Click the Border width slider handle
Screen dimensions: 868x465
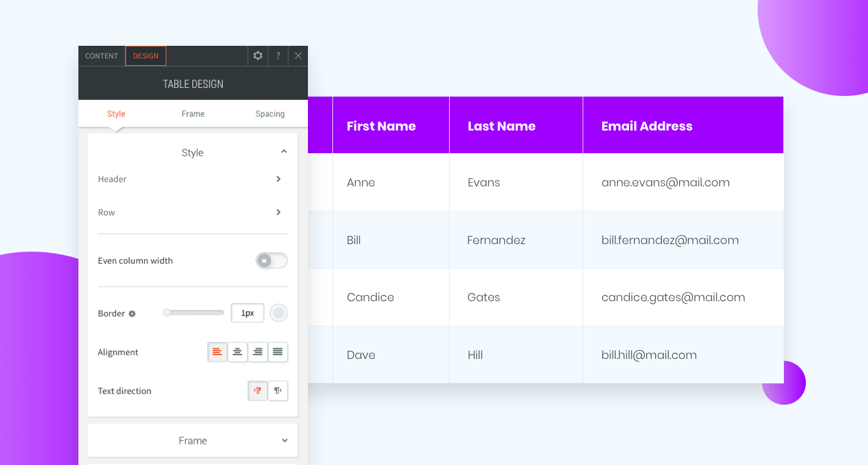pos(167,313)
